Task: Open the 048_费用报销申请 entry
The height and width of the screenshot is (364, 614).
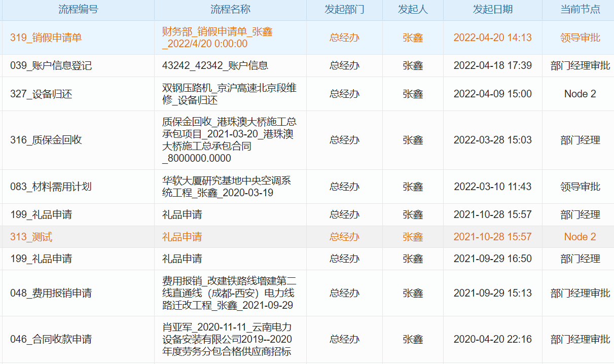Action: pyautogui.click(x=51, y=293)
